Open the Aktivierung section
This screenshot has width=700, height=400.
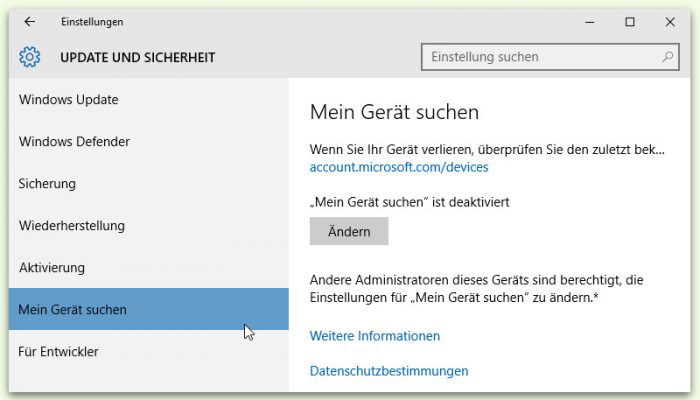[x=148, y=267]
